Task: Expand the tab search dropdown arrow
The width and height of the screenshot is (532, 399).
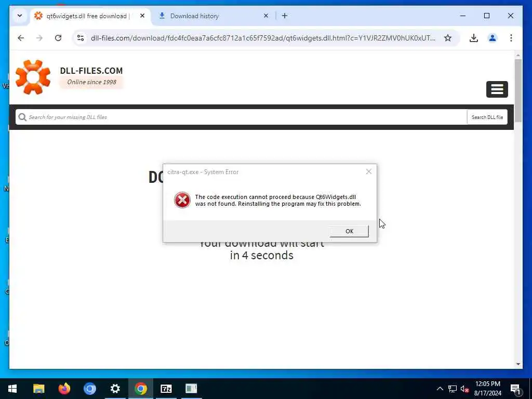Action: click(x=20, y=16)
